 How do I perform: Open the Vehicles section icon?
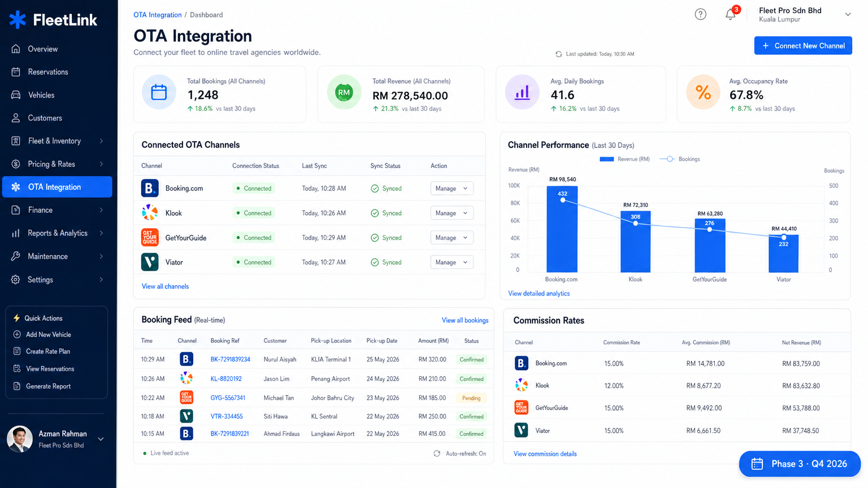(16, 95)
